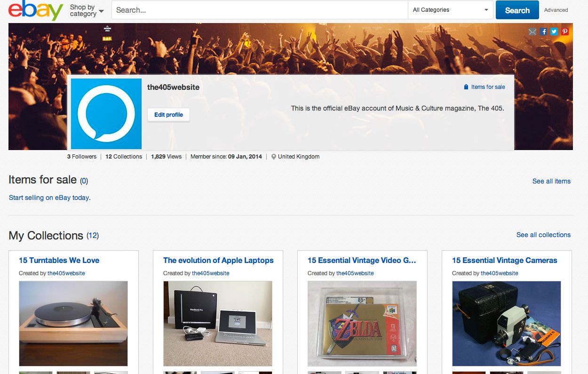Click the MacBook Pro laptops thumbnail
Image resolution: width=588 pixels, height=374 pixels.
tap(218, 324)
